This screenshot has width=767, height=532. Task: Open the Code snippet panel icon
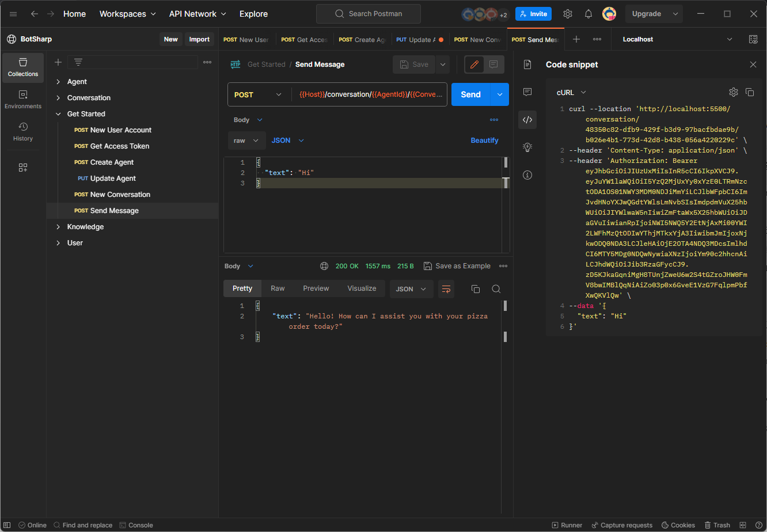(527, 120)
